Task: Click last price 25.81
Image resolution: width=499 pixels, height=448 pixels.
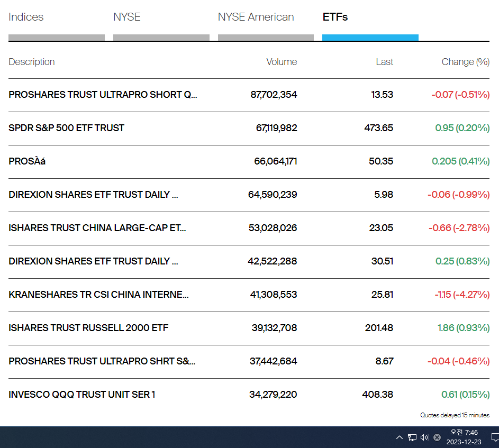Action: (x=382, y=294)
